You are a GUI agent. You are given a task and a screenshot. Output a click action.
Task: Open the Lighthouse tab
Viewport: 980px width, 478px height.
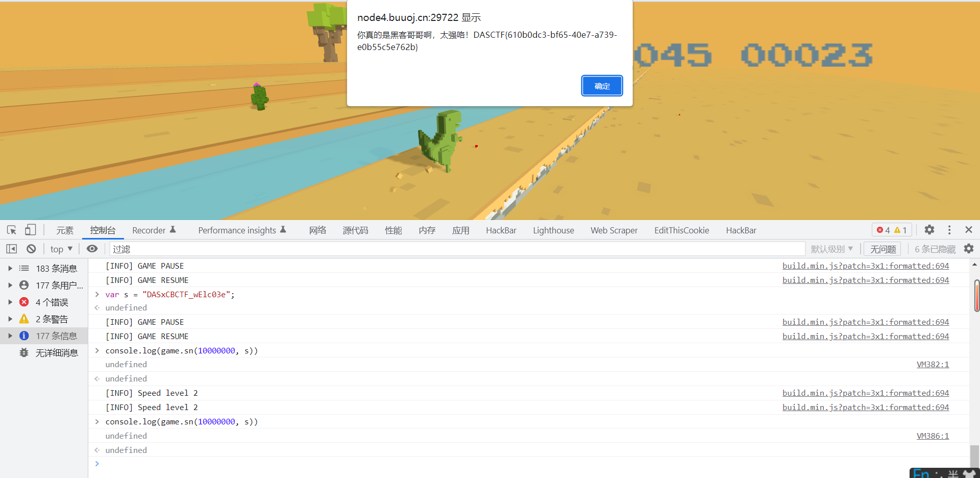click(554, 230)
